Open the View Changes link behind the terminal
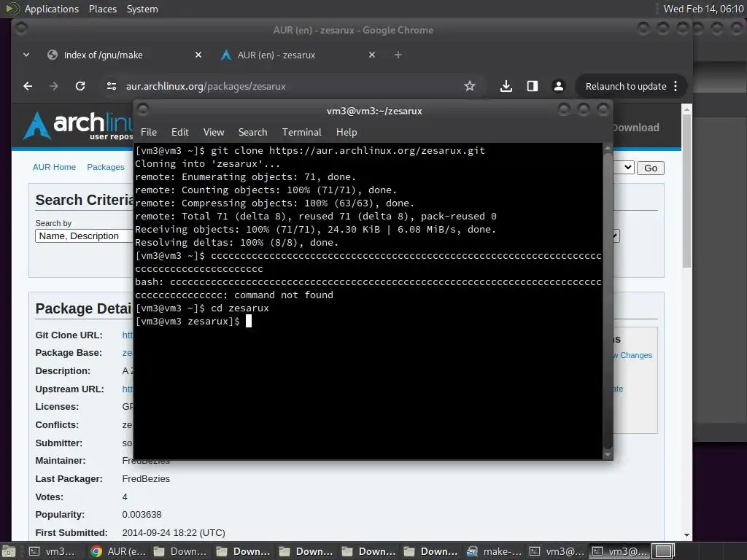 click(x=632, y=355)
